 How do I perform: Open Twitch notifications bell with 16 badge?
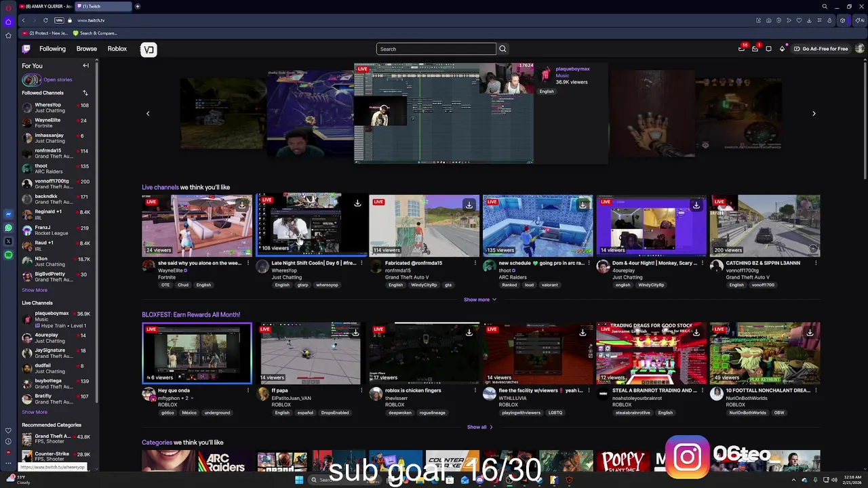741,49
